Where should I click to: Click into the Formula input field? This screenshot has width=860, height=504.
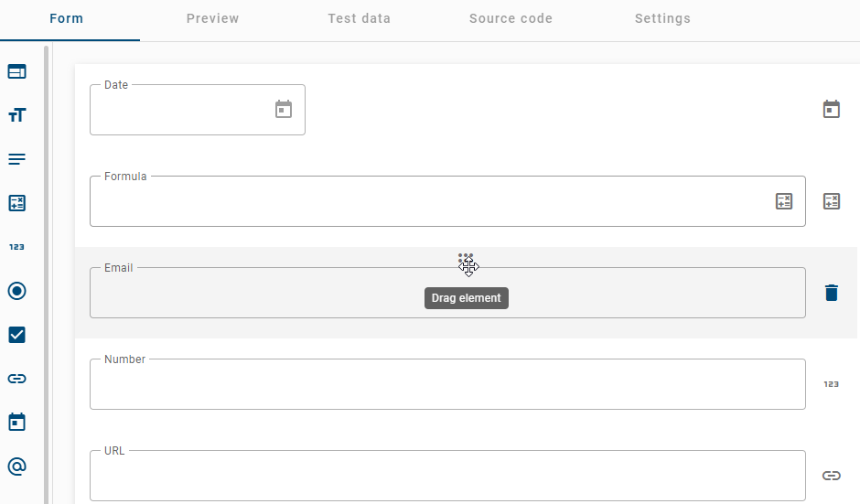click(x=447, y=201)
